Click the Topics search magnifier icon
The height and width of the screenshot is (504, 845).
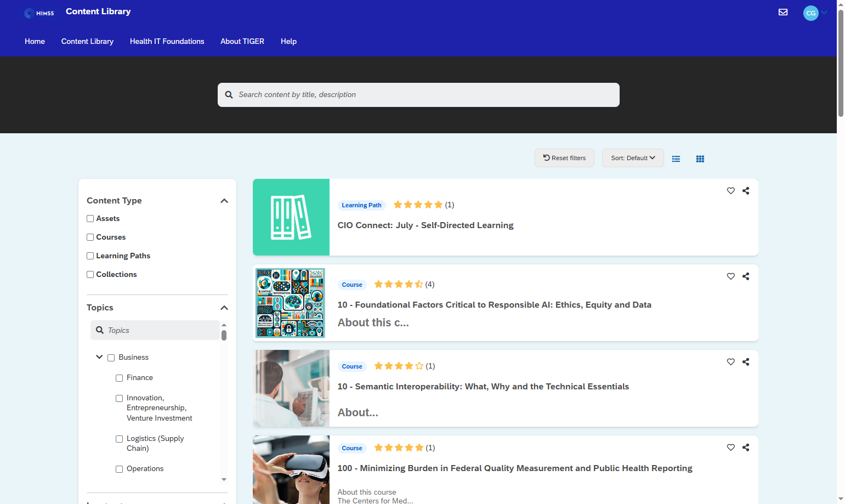[x=100, y=330]
